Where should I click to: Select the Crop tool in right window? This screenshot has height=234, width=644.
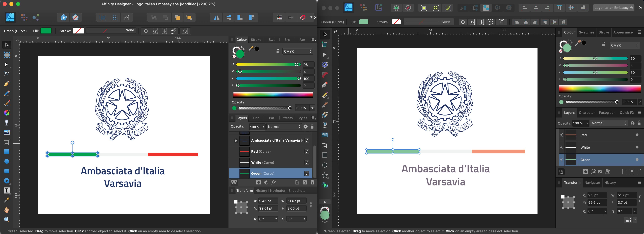(325, 145)
